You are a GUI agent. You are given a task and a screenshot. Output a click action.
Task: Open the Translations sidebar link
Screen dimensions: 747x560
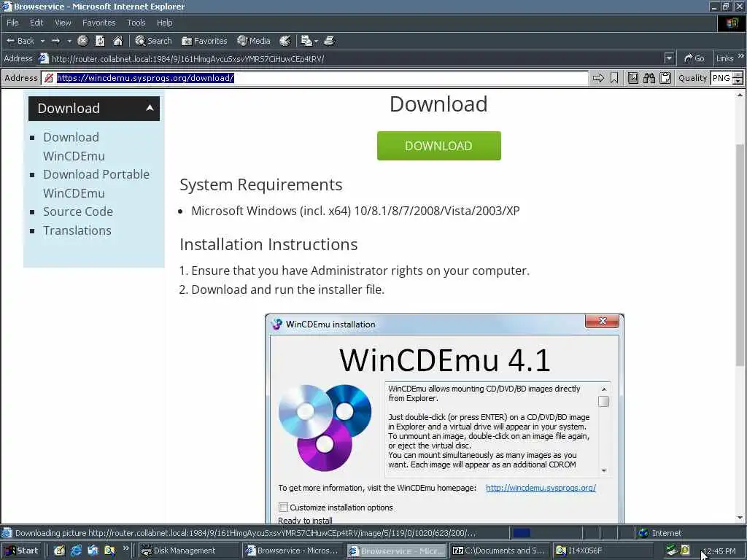[77, 230]
